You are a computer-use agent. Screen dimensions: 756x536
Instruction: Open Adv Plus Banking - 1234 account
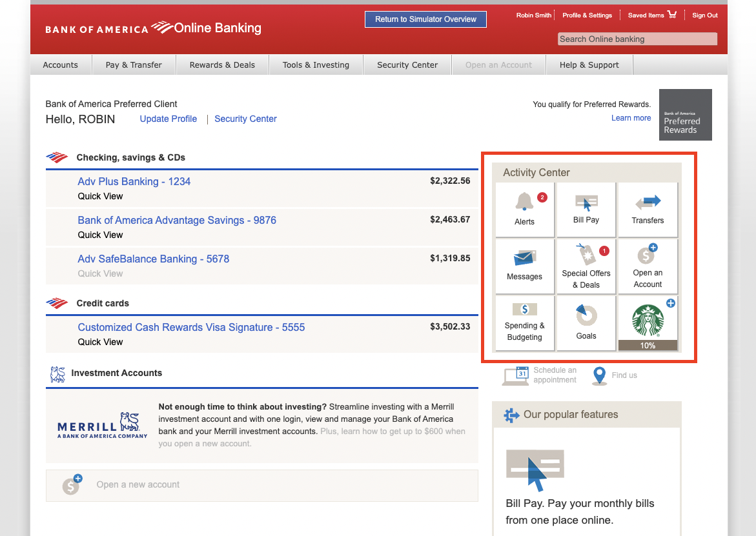pos(134,181)
